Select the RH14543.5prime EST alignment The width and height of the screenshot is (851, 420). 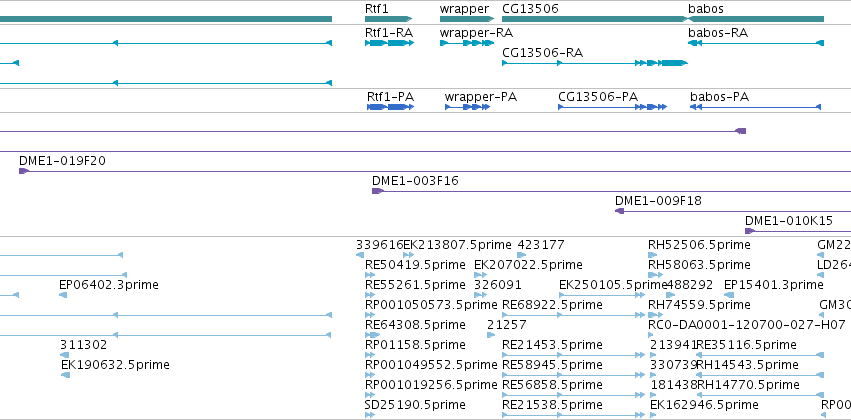[x=760, y=375]
